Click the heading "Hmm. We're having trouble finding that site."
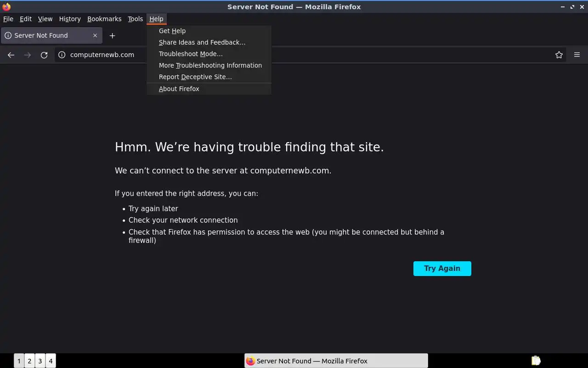The height and width of the screenshot is (368, 588). [249, 147]
